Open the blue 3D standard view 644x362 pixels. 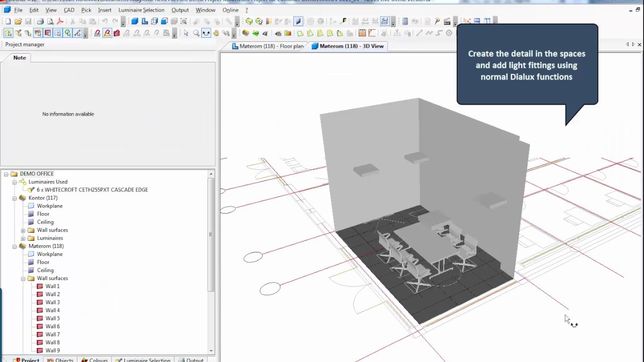tap(135, 21)
